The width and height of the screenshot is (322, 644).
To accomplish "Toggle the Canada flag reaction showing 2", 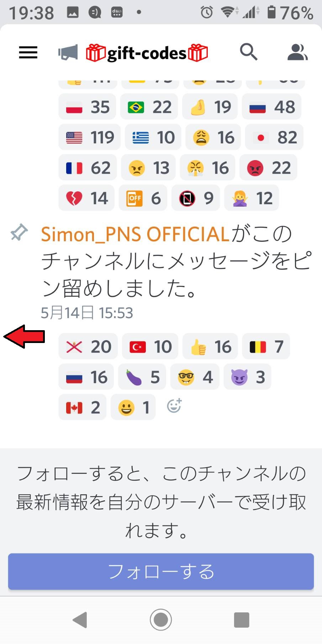I will [x=83, y=407].
